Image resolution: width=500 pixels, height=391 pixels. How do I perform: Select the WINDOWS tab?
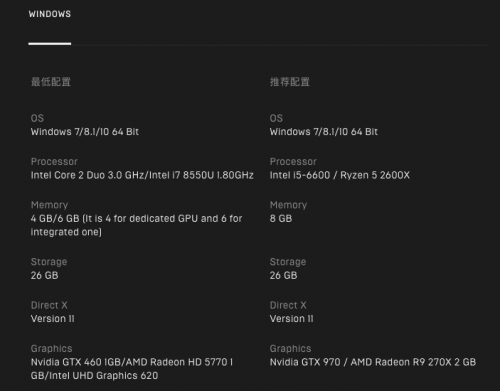click(50, 14)
